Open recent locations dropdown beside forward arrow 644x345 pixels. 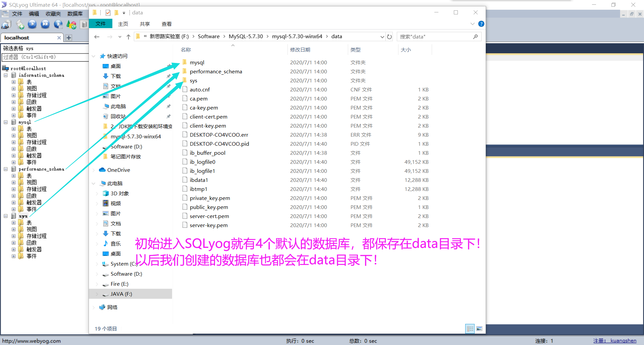coord(120,37)
